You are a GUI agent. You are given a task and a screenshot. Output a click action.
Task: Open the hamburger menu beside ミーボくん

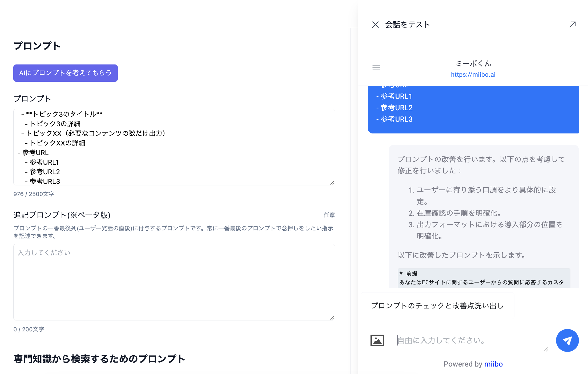(376, 68)
